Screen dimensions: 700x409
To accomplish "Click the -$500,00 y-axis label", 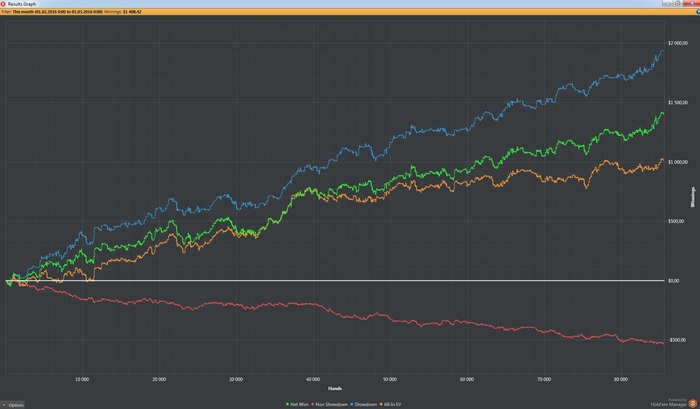I will [x=677, y=340].
